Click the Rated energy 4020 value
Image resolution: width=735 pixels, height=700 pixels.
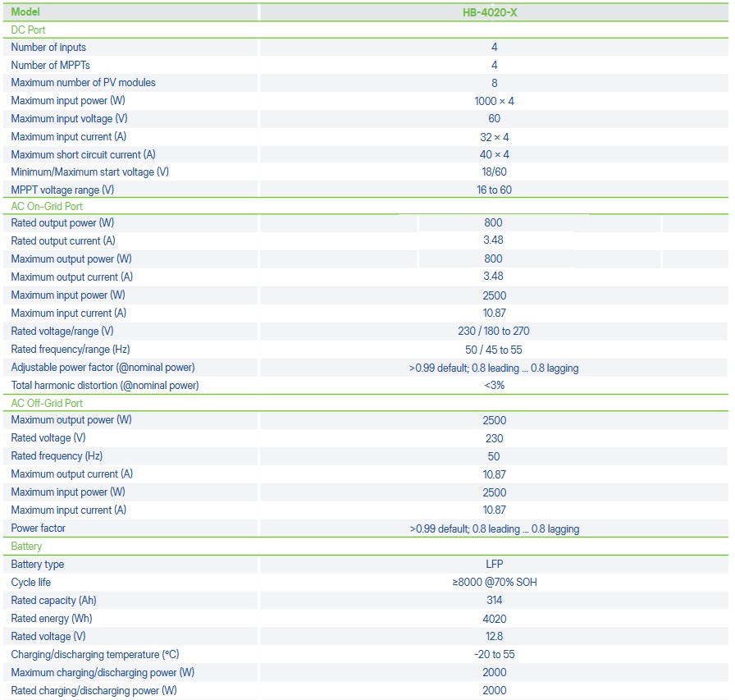pos(494,619)
